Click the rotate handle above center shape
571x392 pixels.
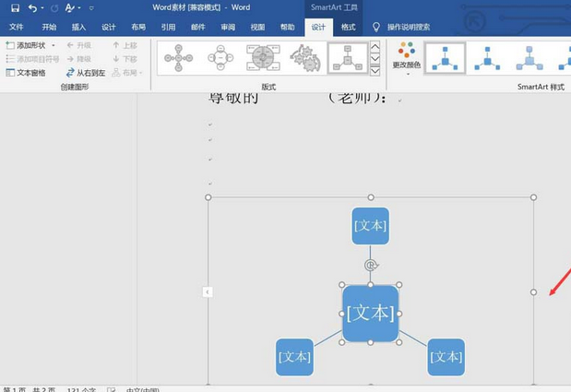pyautogui.click(x=371, y=266)
